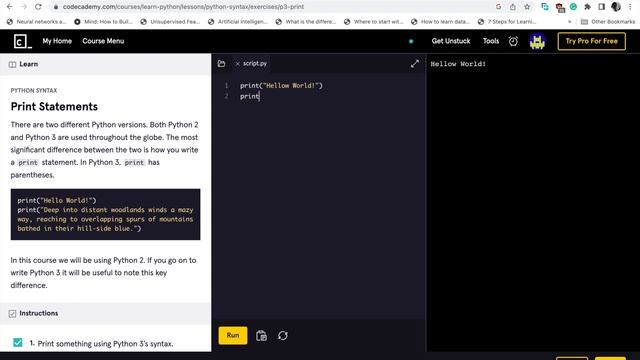Viewport: 640px width, 360px height.
Task: Bookmark this page with the star
Action: [x=527, y=7]
